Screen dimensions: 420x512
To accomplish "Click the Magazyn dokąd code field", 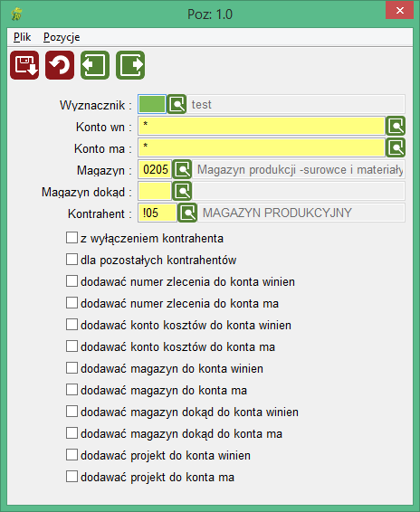I will point(155,191).
